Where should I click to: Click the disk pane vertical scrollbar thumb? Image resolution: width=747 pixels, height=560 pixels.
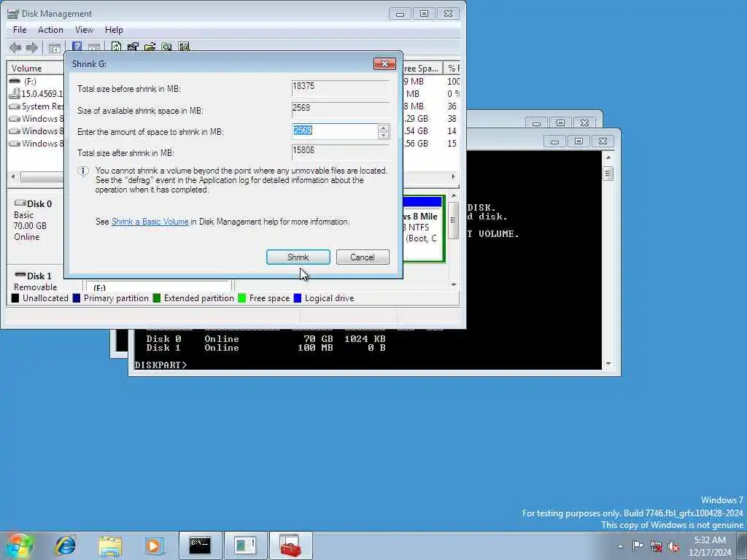[453, 220]
